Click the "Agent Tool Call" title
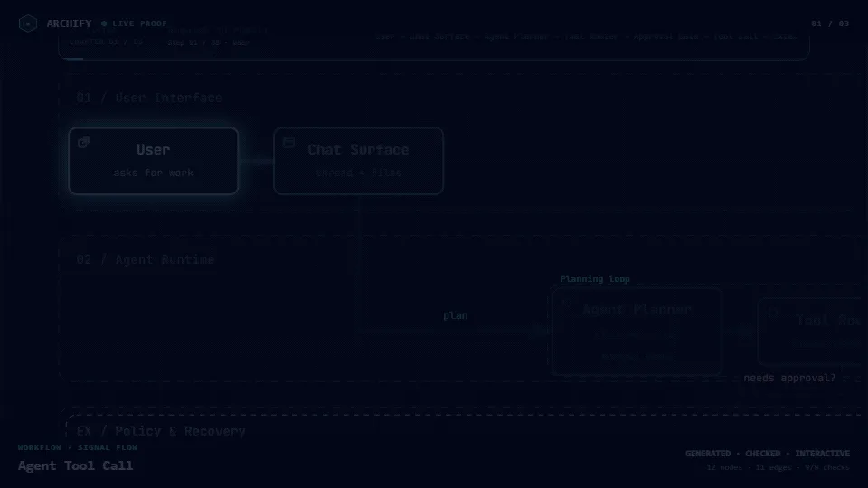Screen dimensions: 868x488 75,466
